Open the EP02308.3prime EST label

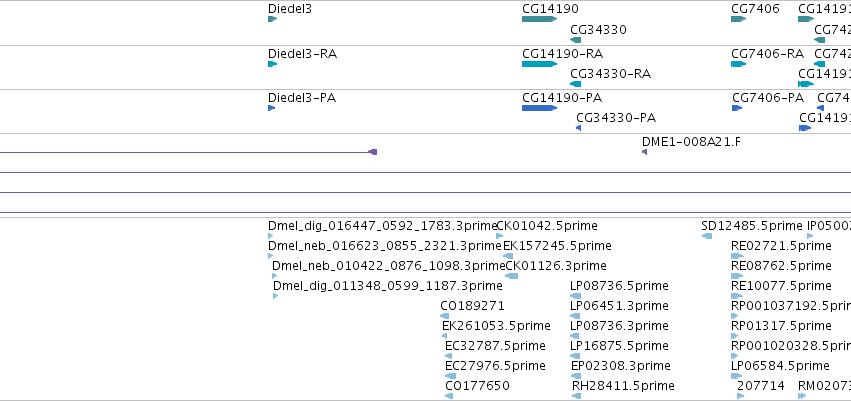(621, 366)
